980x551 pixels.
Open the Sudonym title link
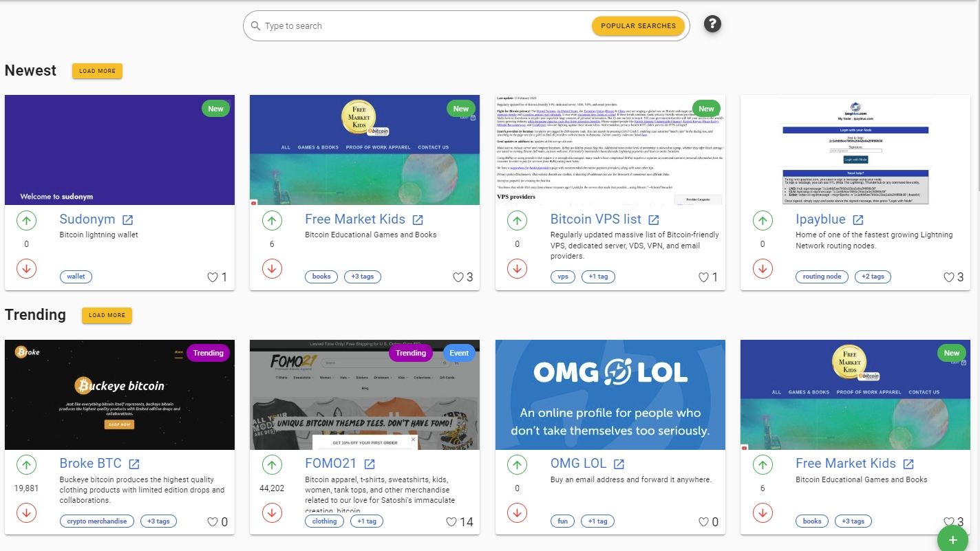click(x=87, y=219)
